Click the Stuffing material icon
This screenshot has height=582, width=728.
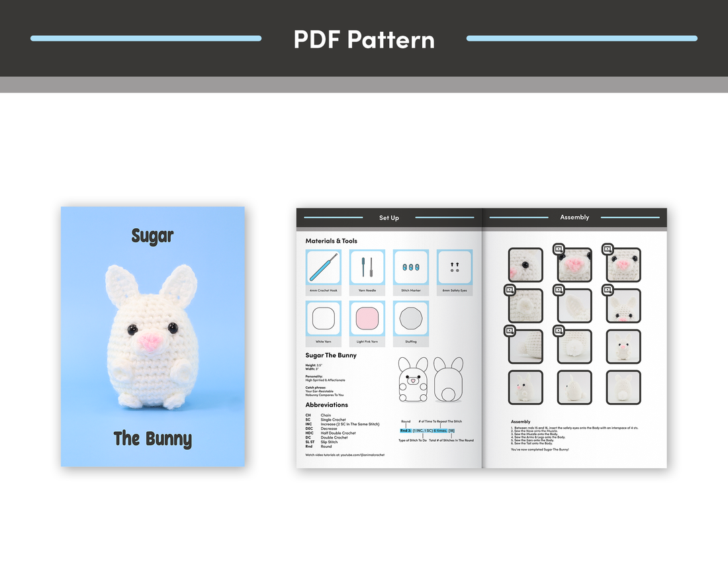click(x=410, y=319)
